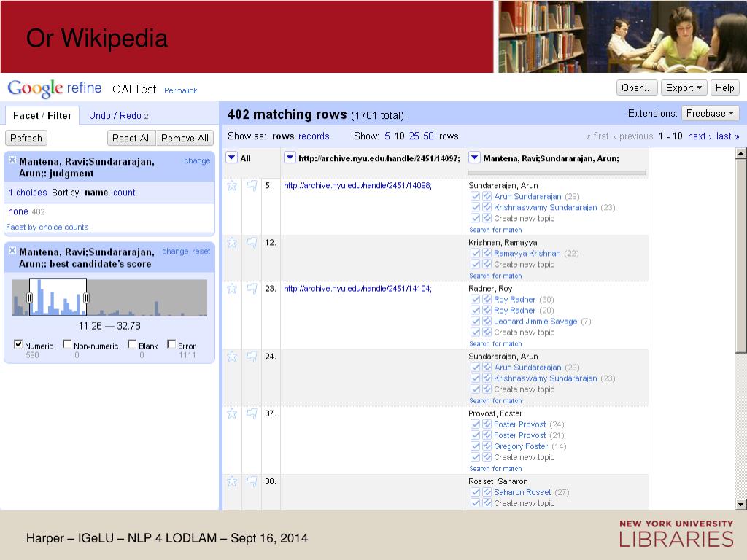Image resolution: width=747 pixels, height=560 pixels.
Task: Enable the Blank checkbox
Action: (132, 344)
